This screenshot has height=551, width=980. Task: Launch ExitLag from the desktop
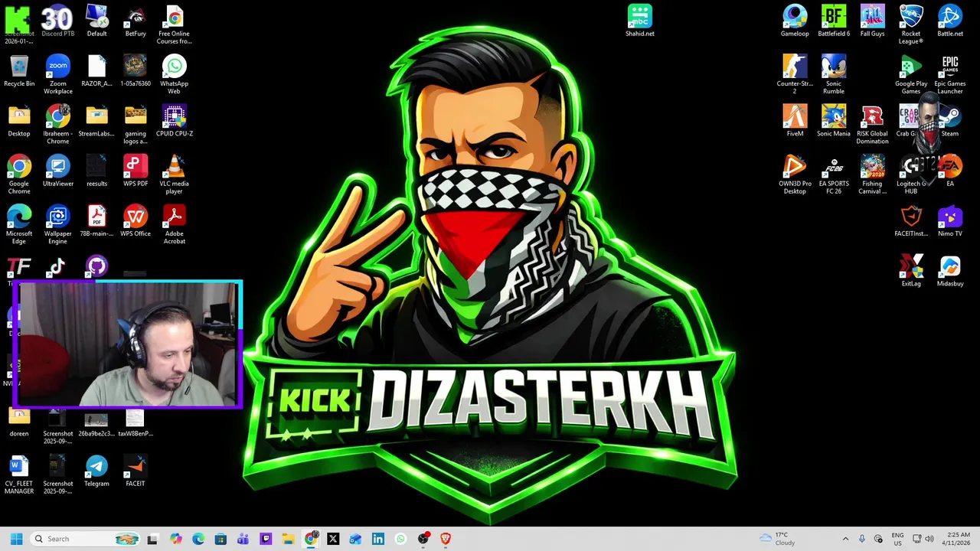pos(911,270)
